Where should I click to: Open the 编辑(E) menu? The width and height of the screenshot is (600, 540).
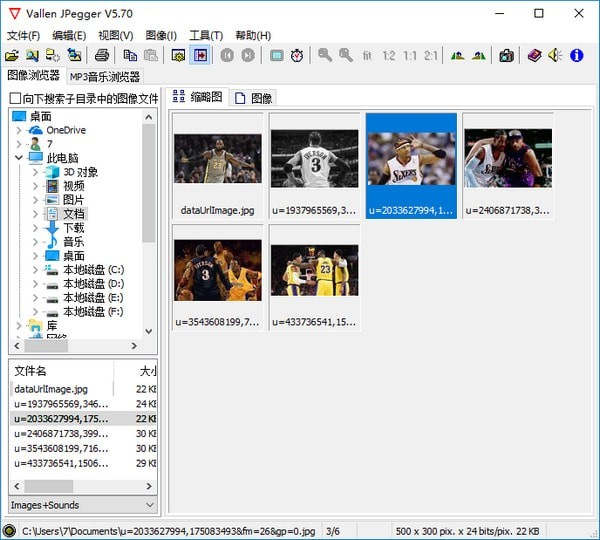click(x=69, y=36)
